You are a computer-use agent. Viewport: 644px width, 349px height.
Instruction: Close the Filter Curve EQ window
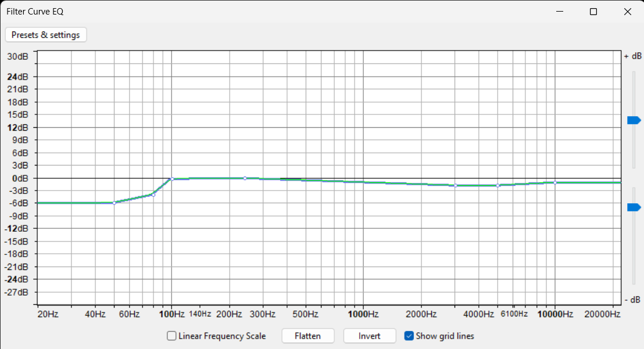[x=628, y=12]
